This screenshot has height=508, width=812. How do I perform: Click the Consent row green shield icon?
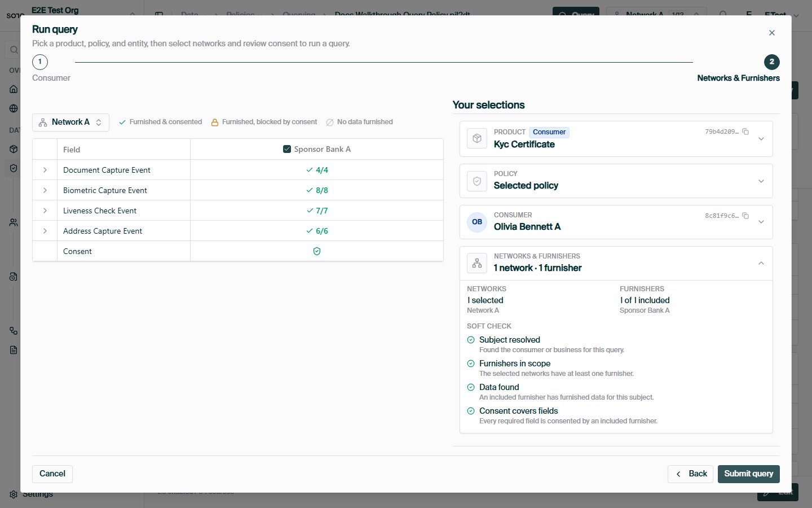tap(317, 251)
